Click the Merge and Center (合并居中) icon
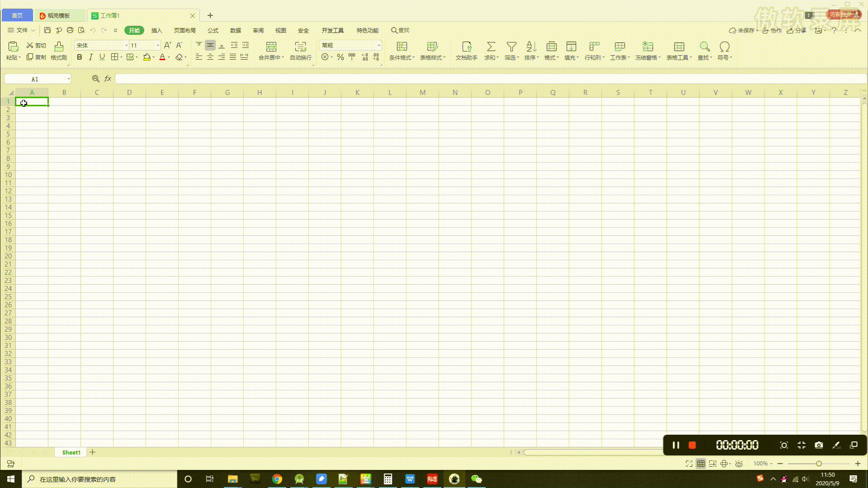 tap(271, 47)
